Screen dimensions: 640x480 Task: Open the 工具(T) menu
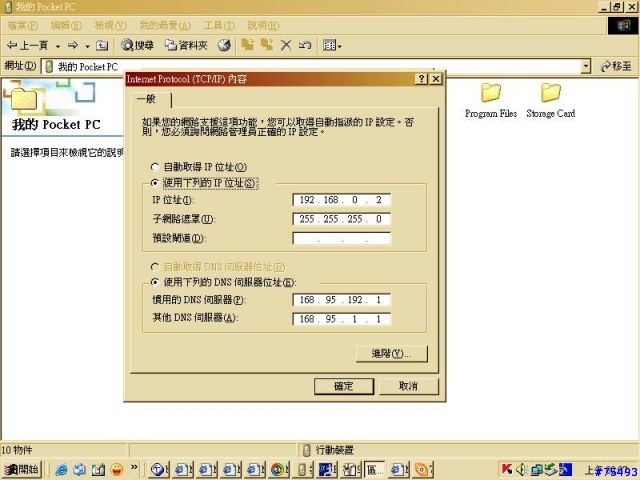pos(219,26)
